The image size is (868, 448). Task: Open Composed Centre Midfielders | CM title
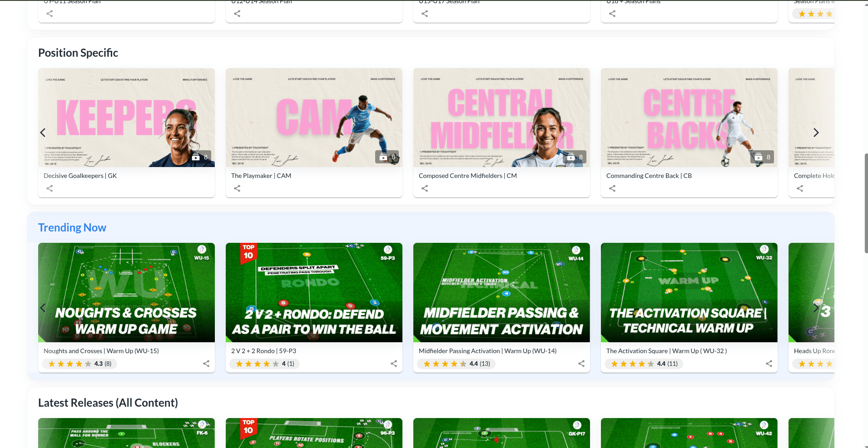(468, 176)
